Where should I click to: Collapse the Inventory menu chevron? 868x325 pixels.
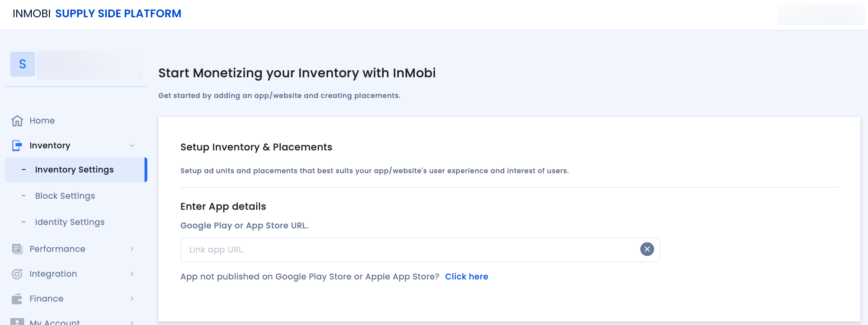tap(132, 146)
